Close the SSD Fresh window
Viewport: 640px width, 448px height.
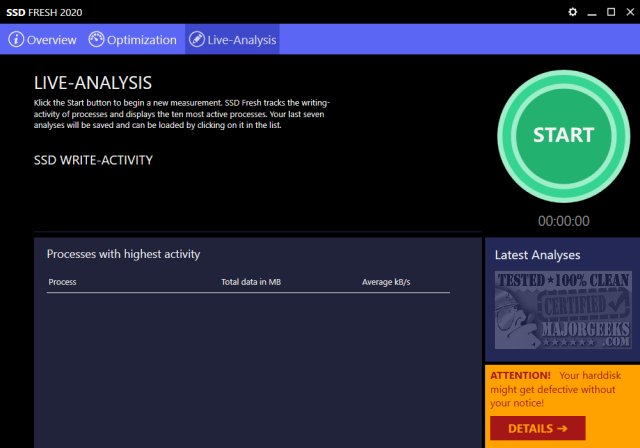coord(630,12)
